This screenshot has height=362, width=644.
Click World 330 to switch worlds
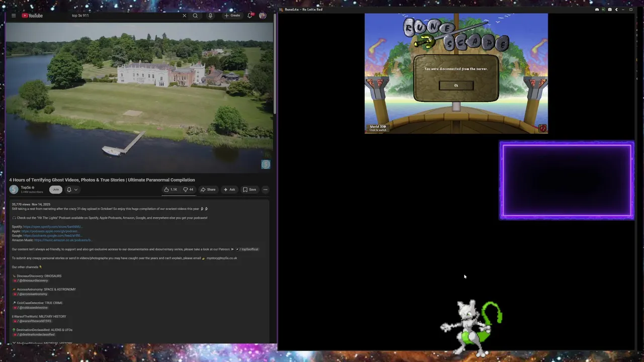[x=378, y=128]
